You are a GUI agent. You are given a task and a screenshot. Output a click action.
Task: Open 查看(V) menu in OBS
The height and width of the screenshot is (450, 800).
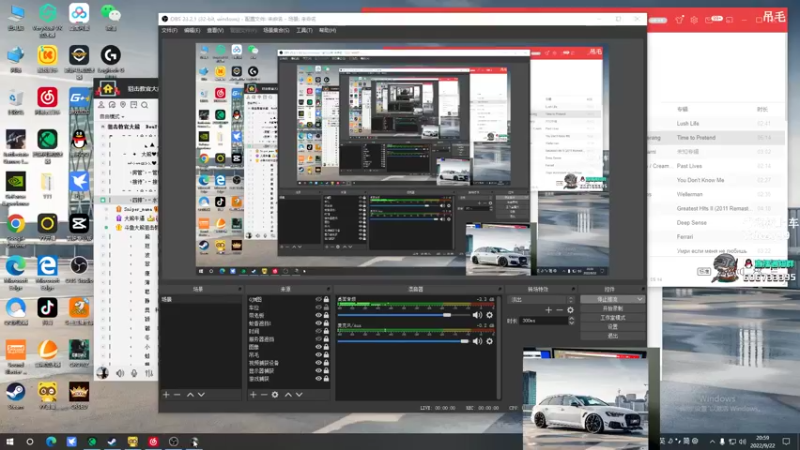(x=215, y=31)
